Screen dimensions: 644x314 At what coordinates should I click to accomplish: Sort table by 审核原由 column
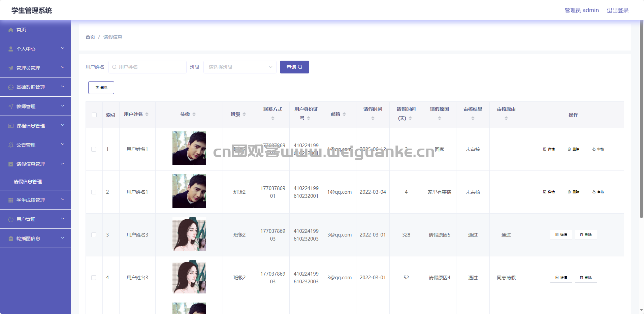coord(506,118)
